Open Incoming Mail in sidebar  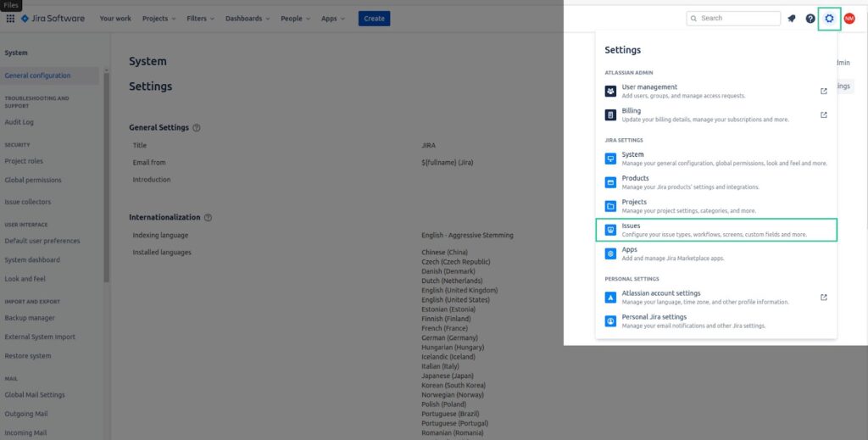click(x=25, y=433)
